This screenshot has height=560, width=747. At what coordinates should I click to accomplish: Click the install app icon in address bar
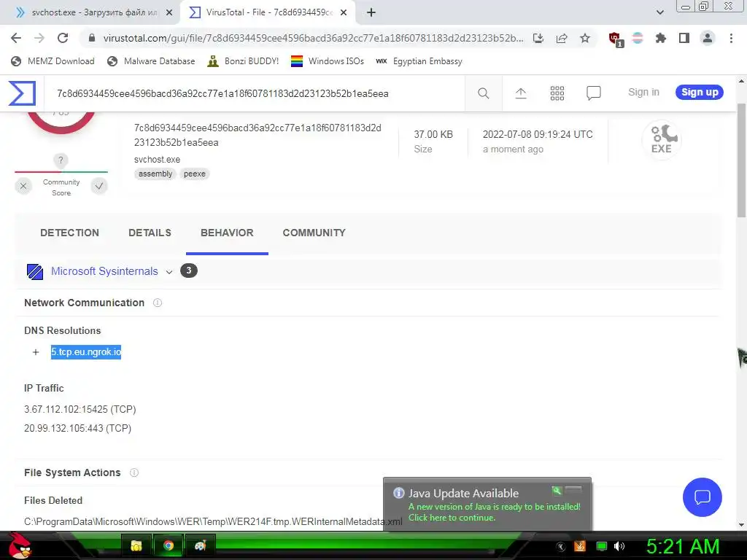click(x=538, y=38)
